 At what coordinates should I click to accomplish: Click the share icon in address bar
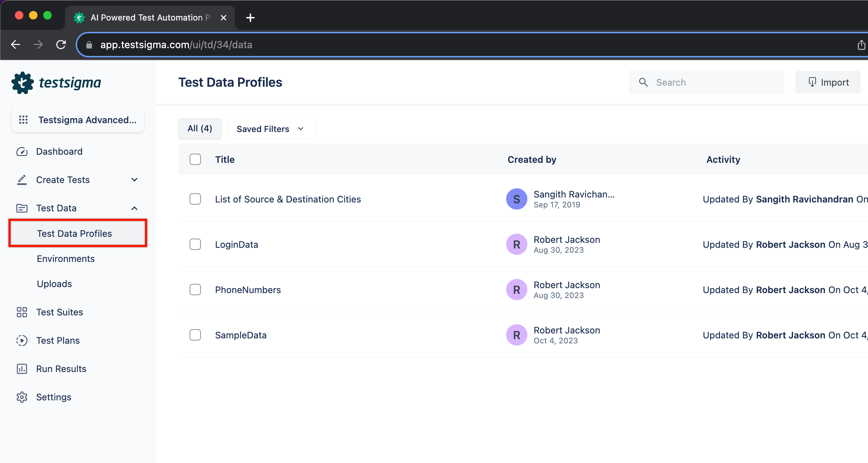point(861,45)
